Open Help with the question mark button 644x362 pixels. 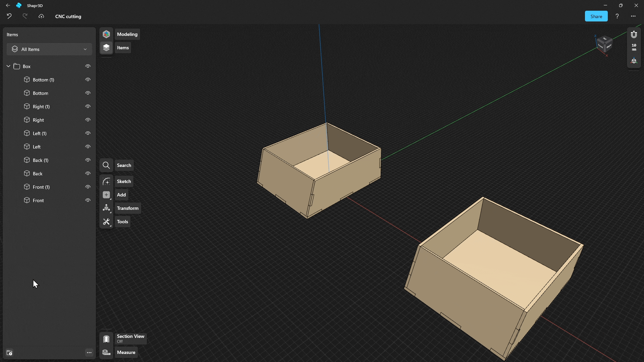point(617,16)
